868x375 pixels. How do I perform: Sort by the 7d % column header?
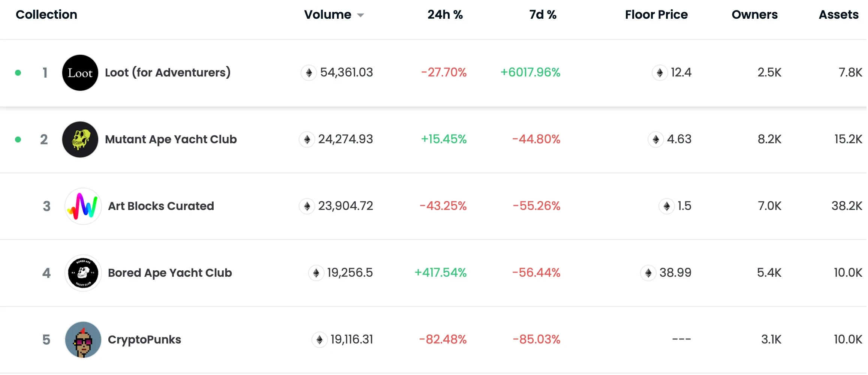542,15
